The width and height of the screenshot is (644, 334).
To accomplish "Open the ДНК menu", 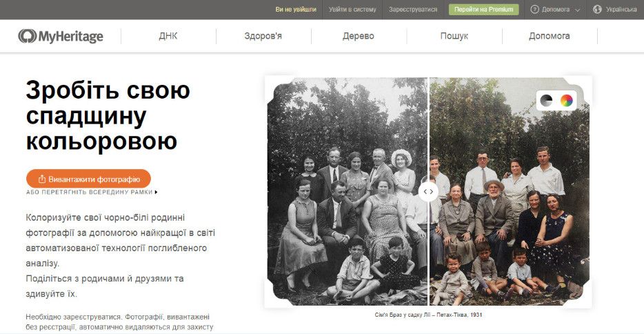I will coord(168,36).
